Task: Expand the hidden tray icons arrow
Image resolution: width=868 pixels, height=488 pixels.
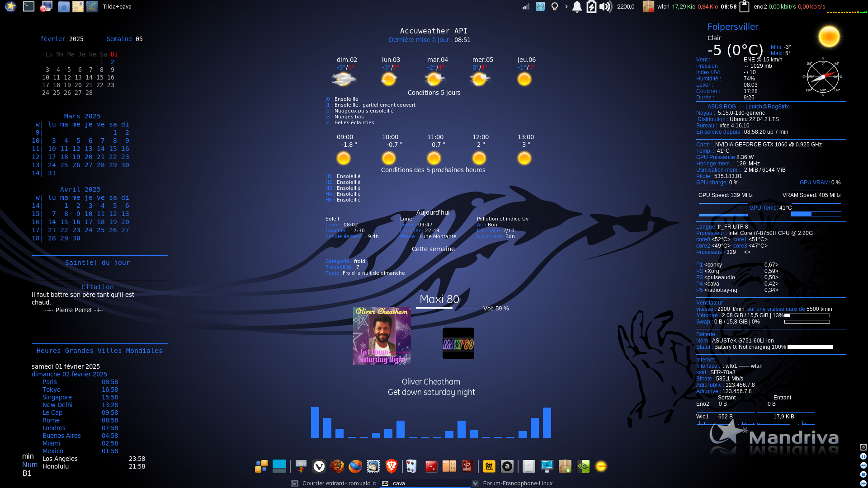Action: click(x=566, y=6)
